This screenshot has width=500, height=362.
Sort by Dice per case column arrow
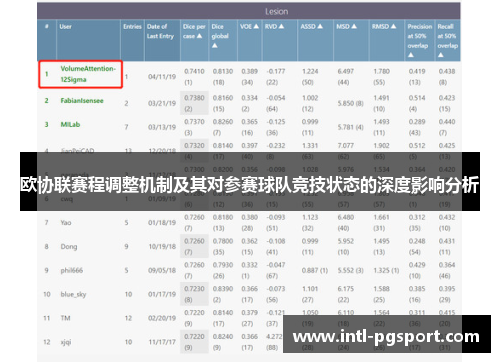(199, 36)
